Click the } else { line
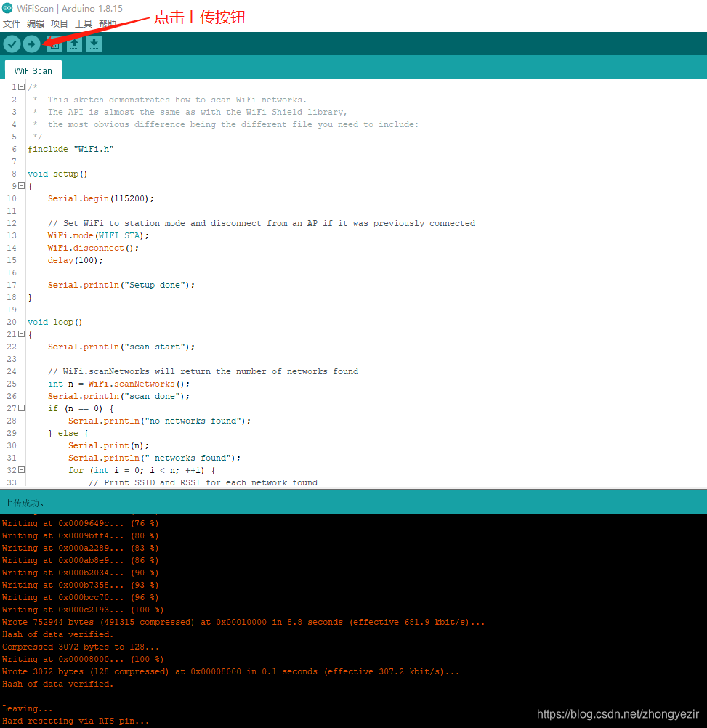The image size is (707, 728). click(68, 433)
